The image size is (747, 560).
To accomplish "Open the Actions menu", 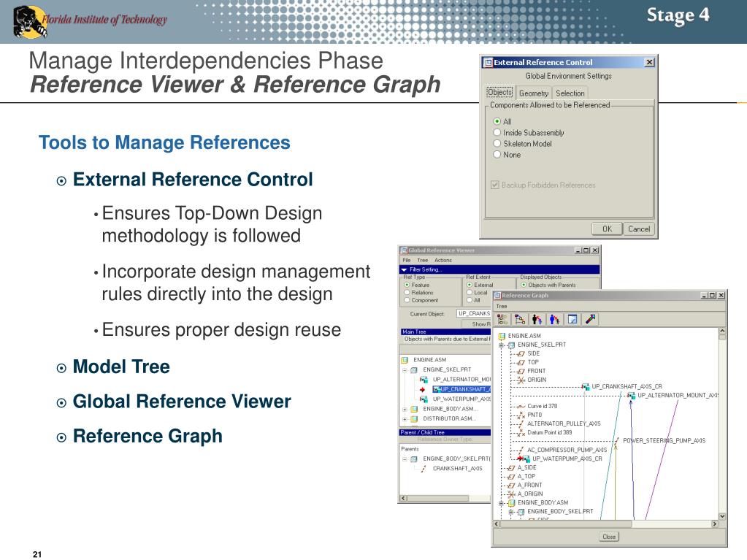I will (x=443, y=260).
